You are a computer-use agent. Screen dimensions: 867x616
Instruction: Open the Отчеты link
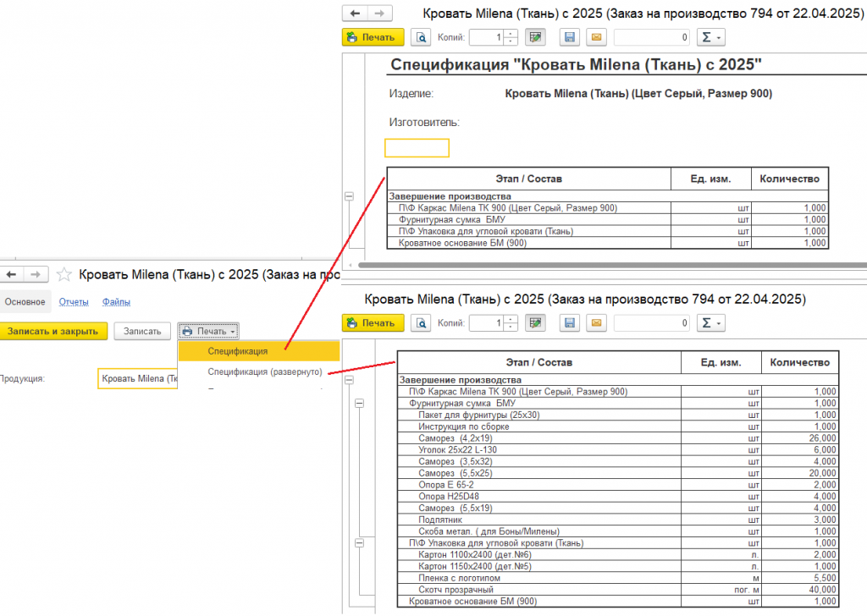(x=74, y=301)
